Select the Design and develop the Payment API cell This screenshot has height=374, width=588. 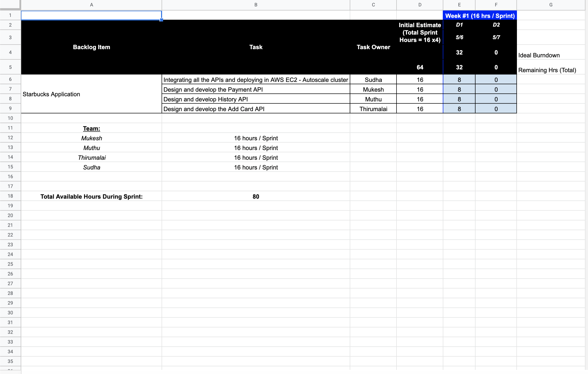click(256, 89)
